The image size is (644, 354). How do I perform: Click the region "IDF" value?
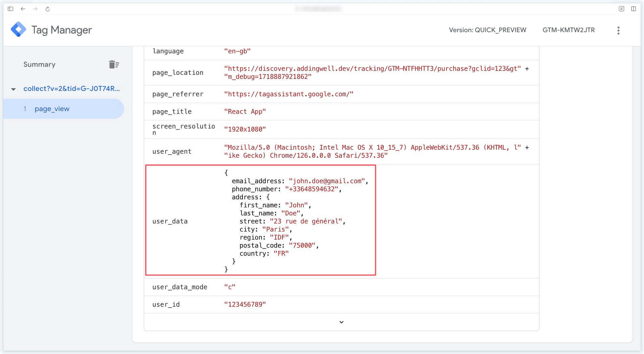279,237
